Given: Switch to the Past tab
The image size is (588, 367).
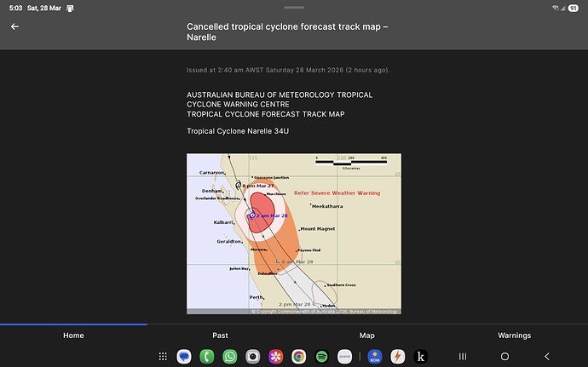Looking at the screenshot, I should (220, 335).
